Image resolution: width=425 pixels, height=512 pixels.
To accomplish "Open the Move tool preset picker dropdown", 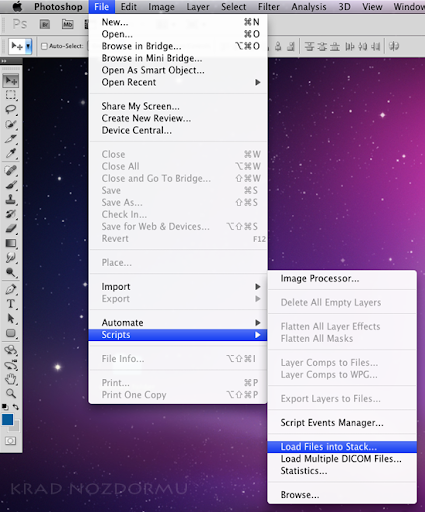I will tap(28, 46).
